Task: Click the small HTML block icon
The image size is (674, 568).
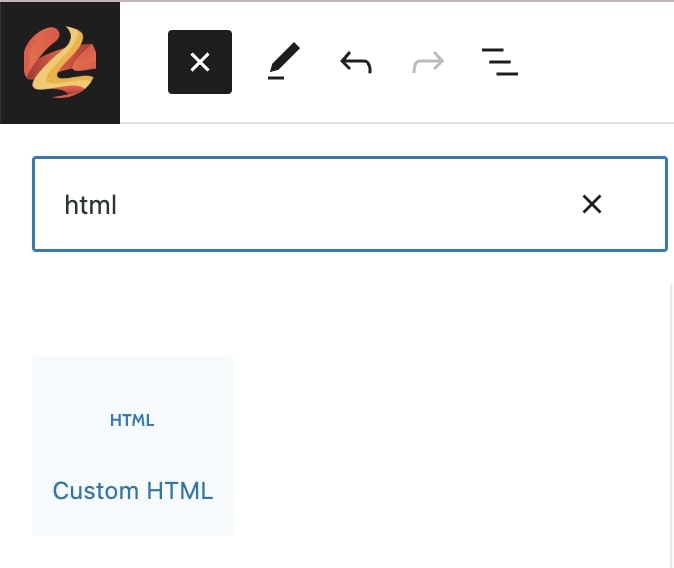Action: click(132, 420)
